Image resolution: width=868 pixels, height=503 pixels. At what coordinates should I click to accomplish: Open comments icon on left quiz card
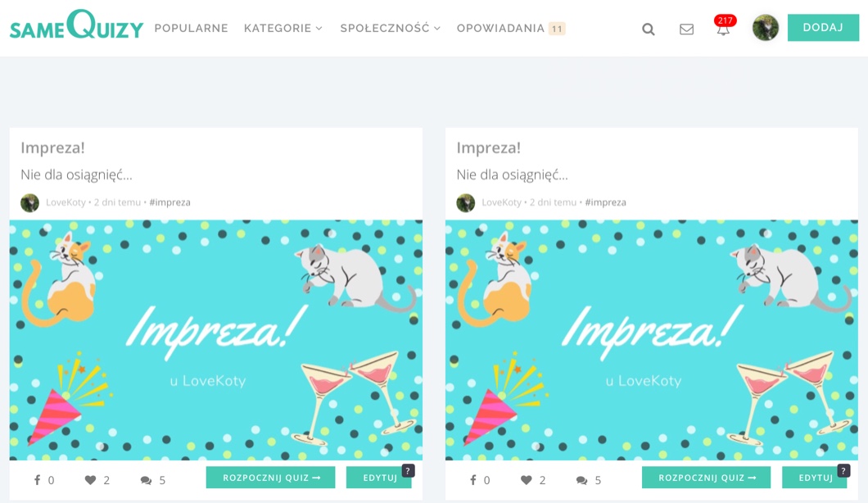[x=146, y=480]
